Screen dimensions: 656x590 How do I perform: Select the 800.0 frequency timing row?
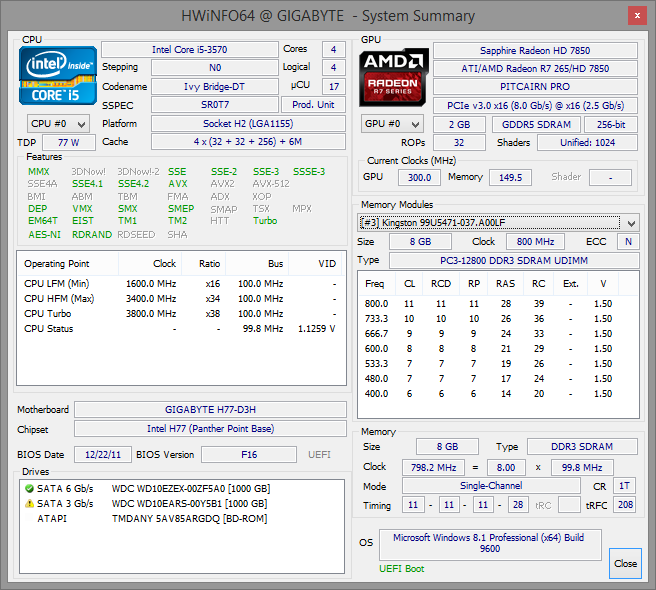click(x=498, y=304)
